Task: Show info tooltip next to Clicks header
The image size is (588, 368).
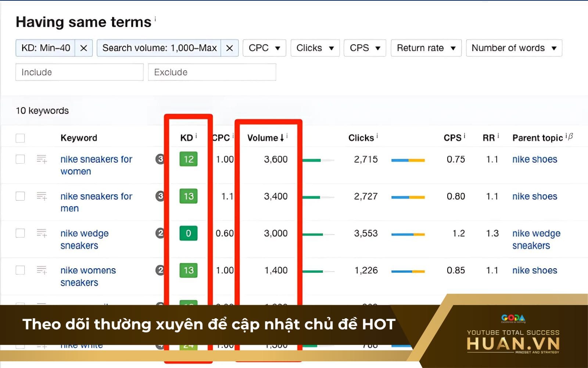Action: pos(377,136)
